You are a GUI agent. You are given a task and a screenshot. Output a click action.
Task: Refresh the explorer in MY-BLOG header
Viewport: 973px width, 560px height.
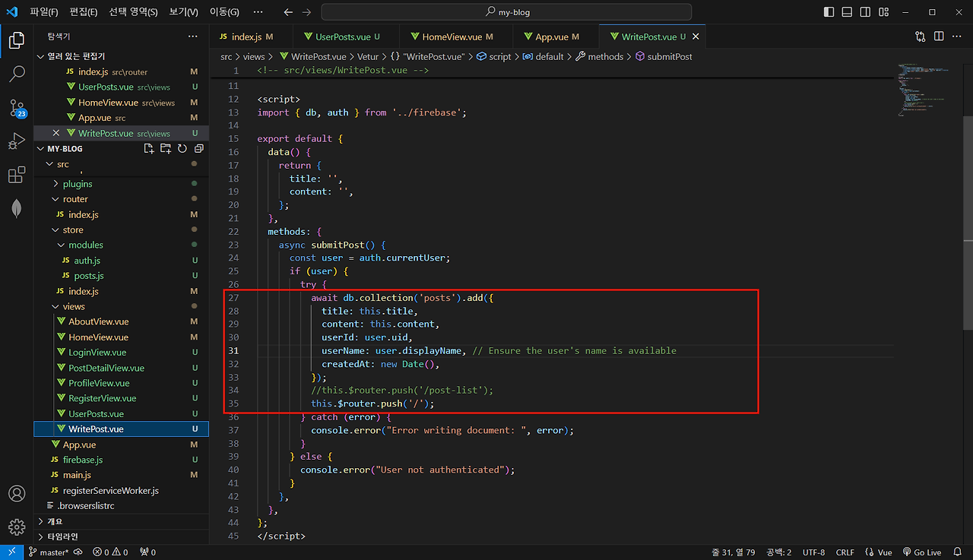(x=182, y=149)
